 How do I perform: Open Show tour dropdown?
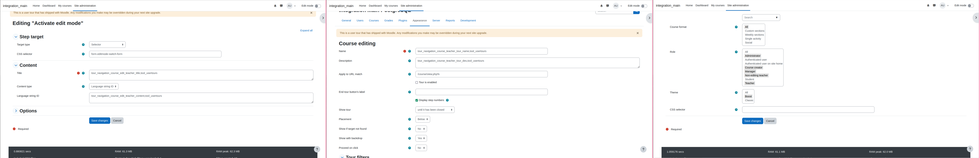[435, 110]
